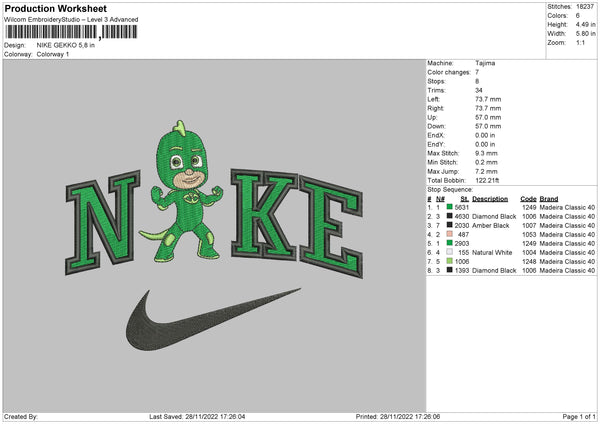600x424 pixels.
Task: Click the Gekko character in the design preview
Action: click(183, 191)
